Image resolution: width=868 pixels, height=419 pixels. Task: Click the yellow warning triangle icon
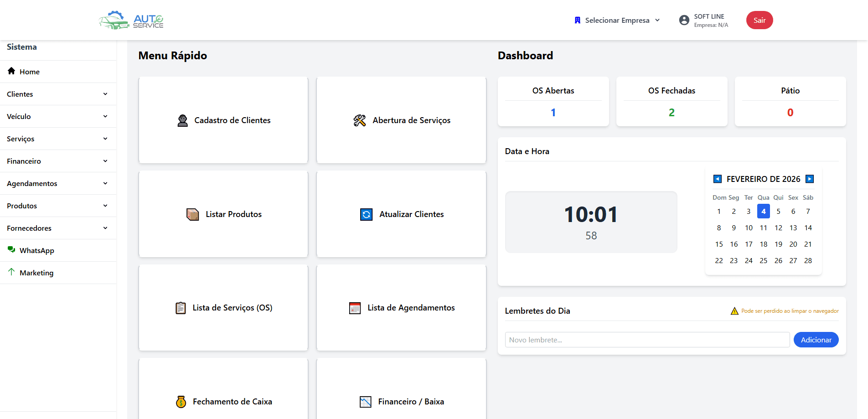734,311
